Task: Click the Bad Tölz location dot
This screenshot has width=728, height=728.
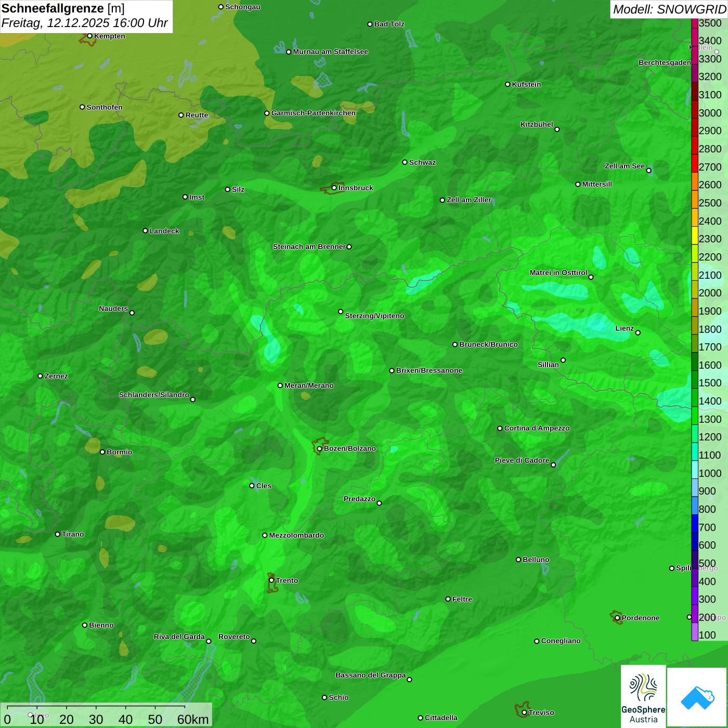Action: pos(370,24)
